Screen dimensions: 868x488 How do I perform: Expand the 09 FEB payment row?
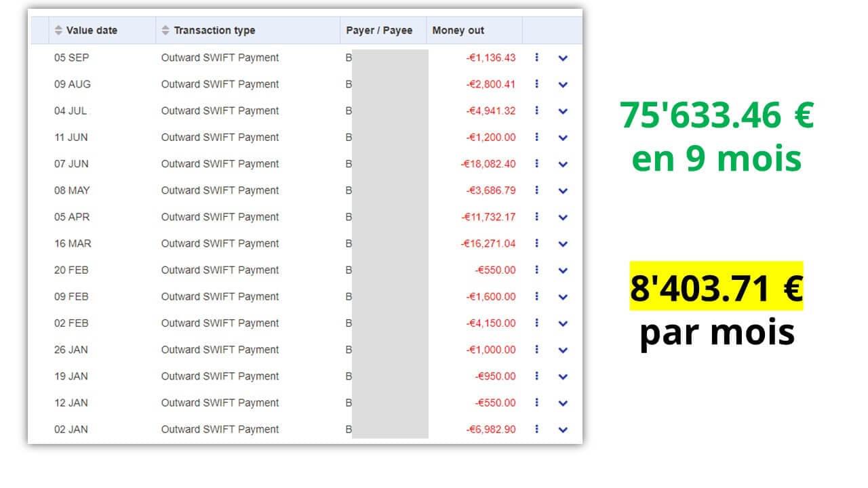(x=563, y=297)
